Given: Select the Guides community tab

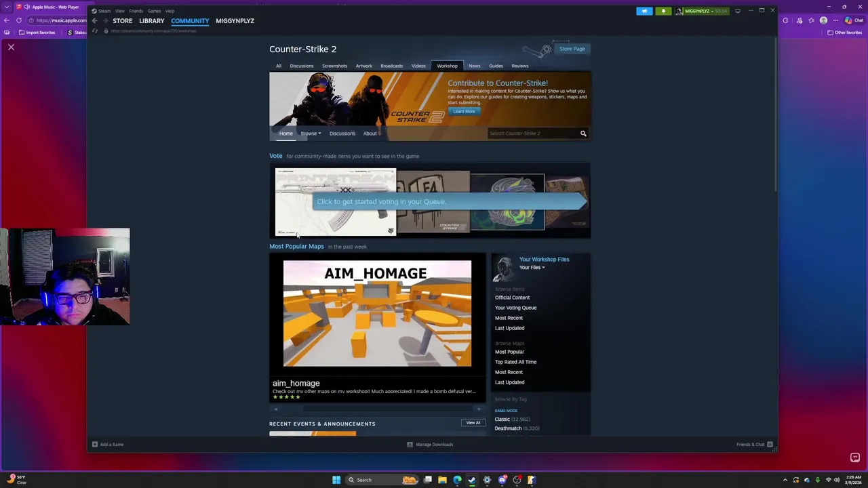Looking at the screenshot, I should [496, 66].
